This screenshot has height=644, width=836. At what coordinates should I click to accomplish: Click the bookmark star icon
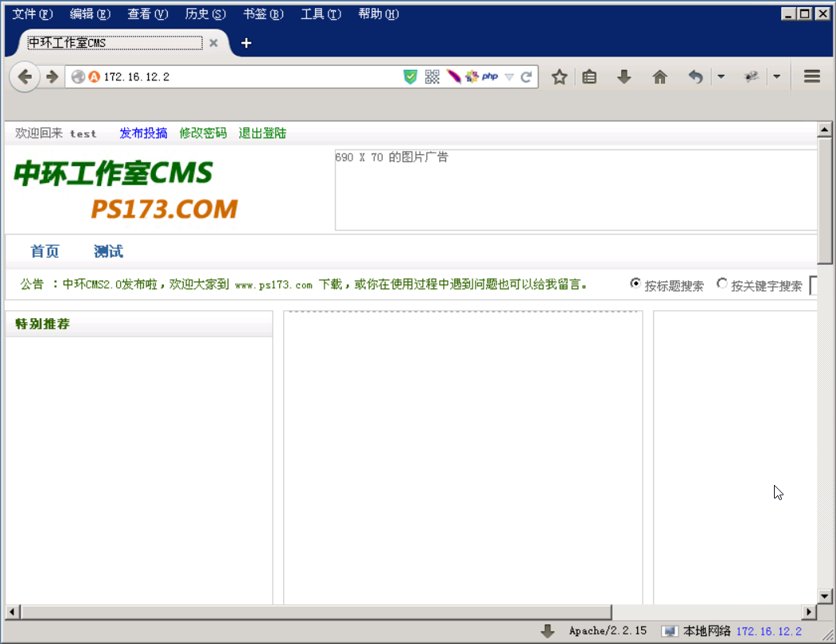click(x=559, y=76)
